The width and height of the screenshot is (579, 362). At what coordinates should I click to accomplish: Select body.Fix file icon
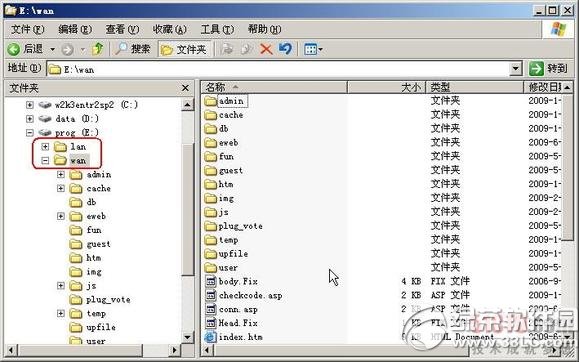[210, 281]
